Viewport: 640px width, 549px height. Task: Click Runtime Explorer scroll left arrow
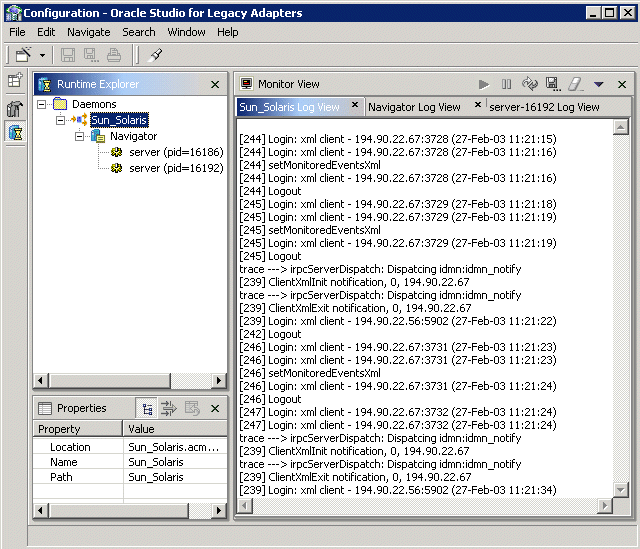[x=40, y=381]
